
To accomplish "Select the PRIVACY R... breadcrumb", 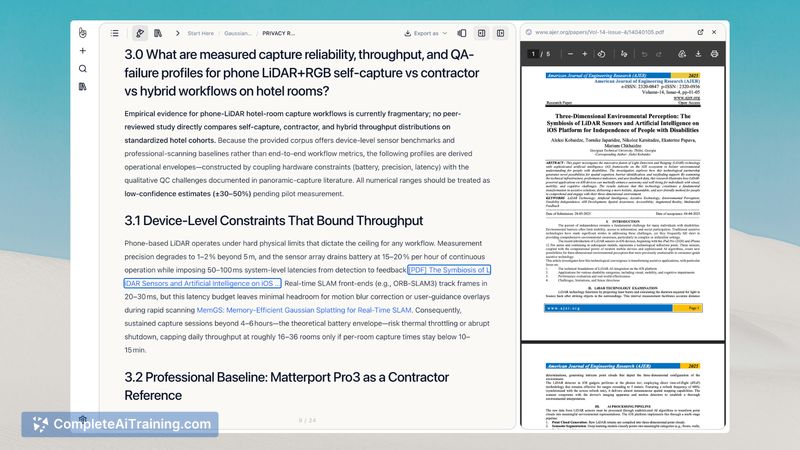I will (x=279, y=33).
